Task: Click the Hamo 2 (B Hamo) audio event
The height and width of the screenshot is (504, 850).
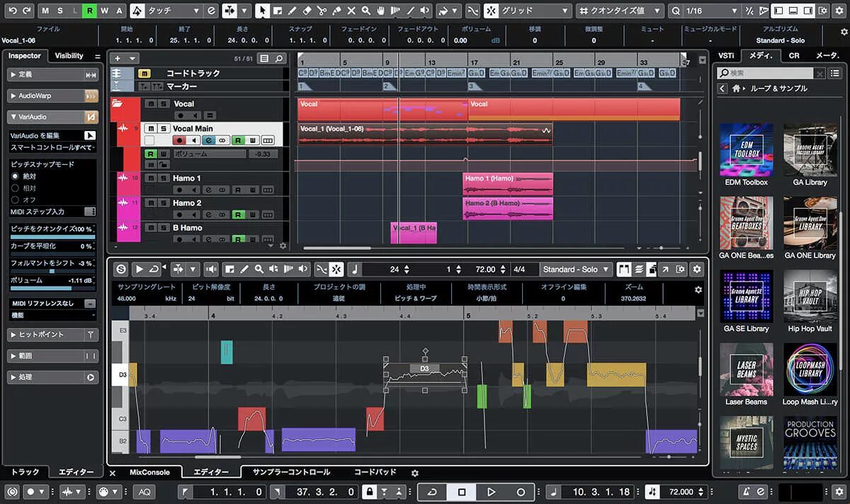Action: 508,209
